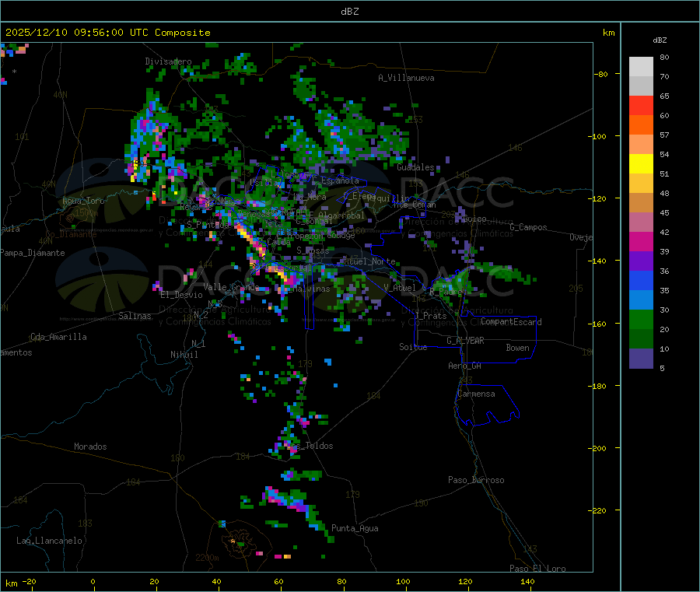The width and height of the screenshot is (700, 592).
Task: Select the J_Prats label
Action: [430, 316]
